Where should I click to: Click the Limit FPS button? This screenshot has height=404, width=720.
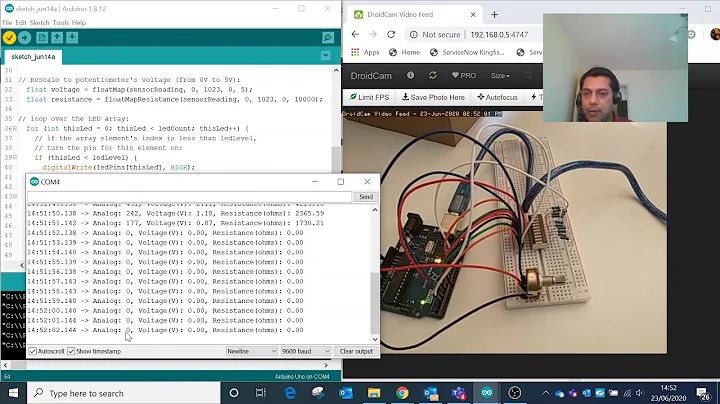coord(369,97)
